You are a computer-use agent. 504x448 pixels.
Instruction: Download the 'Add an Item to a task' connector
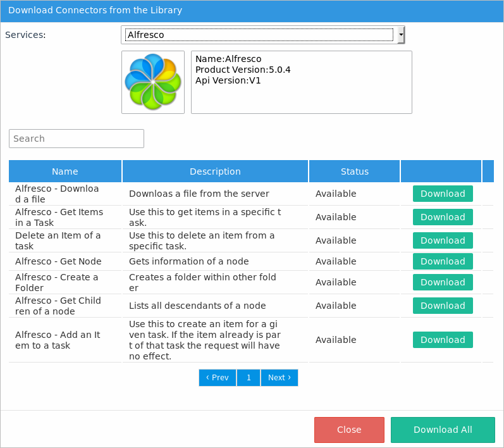click(x=443, y=340)
